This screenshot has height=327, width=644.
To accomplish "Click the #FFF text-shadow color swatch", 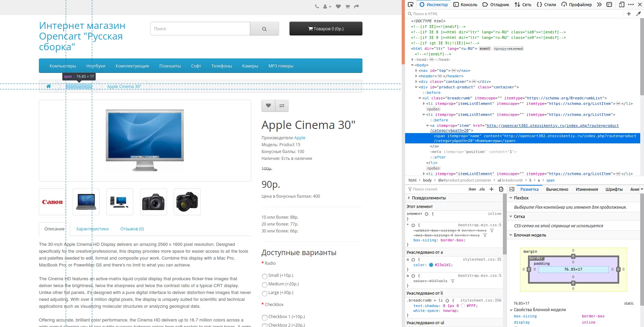I will click(463, 306).
